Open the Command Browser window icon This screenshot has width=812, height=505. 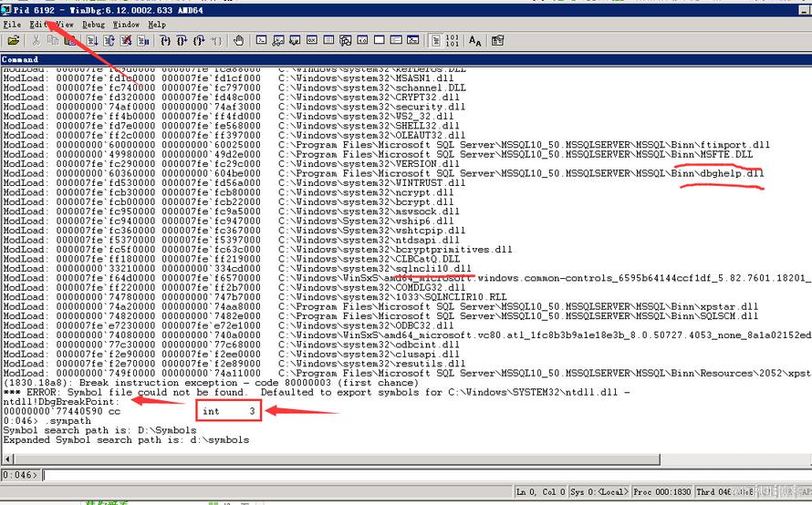coord(412,40)
